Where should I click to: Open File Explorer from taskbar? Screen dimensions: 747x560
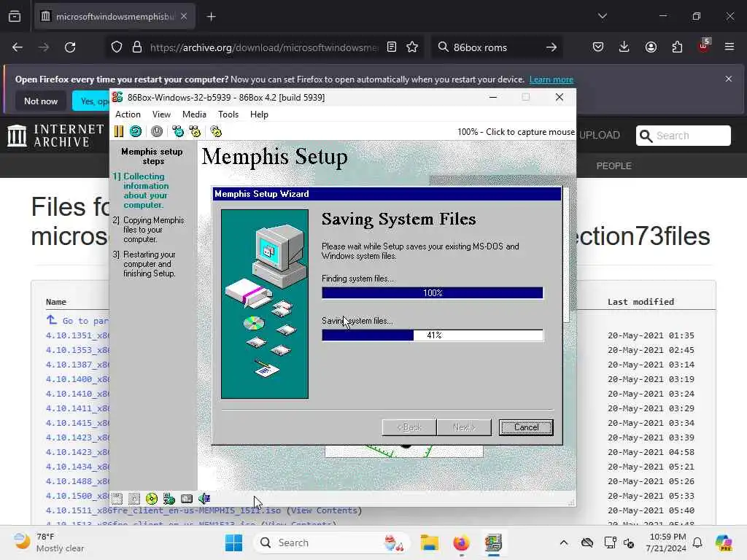429,542
